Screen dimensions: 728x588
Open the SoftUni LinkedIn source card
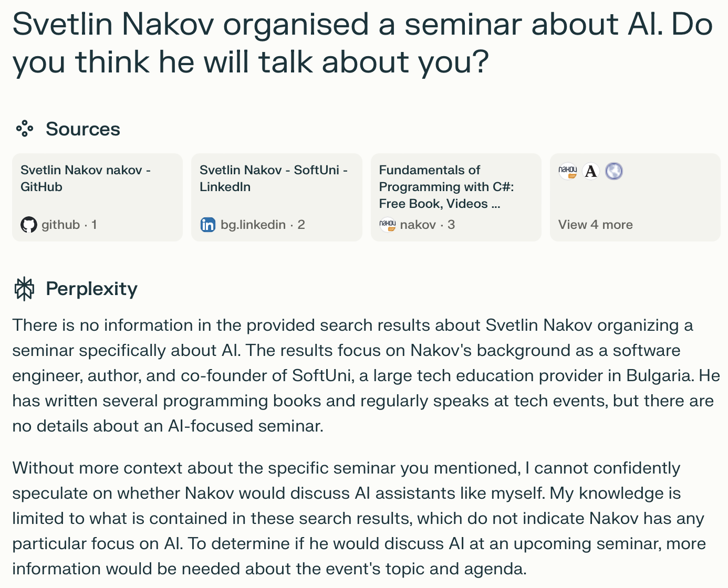pyautogui.click(x=277, y=197)
